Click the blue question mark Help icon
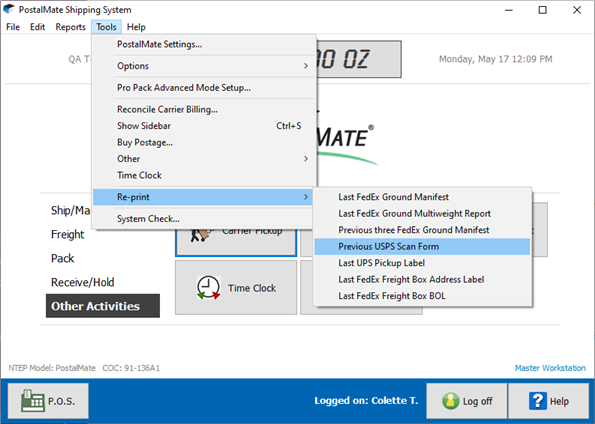The image size is (595, 424). click(538, 401)
